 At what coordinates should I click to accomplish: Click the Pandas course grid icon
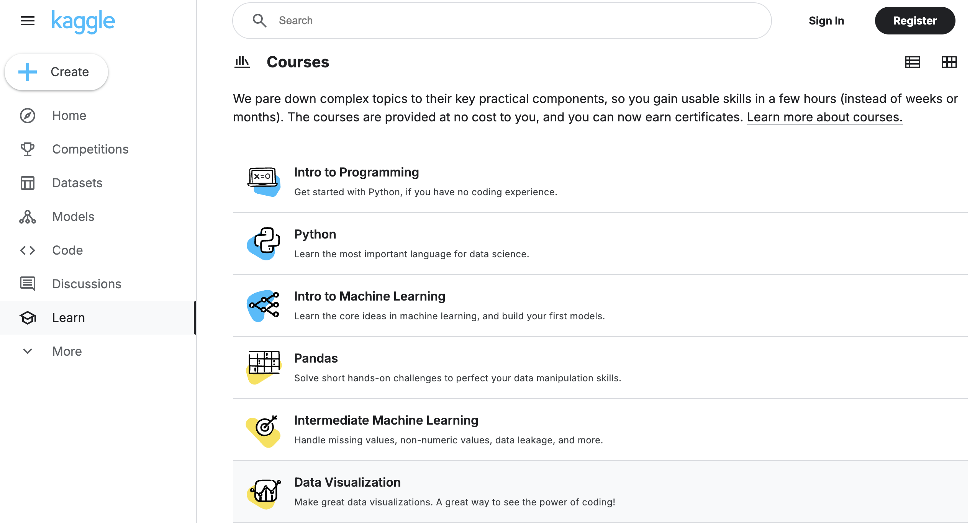coord(264,367)
